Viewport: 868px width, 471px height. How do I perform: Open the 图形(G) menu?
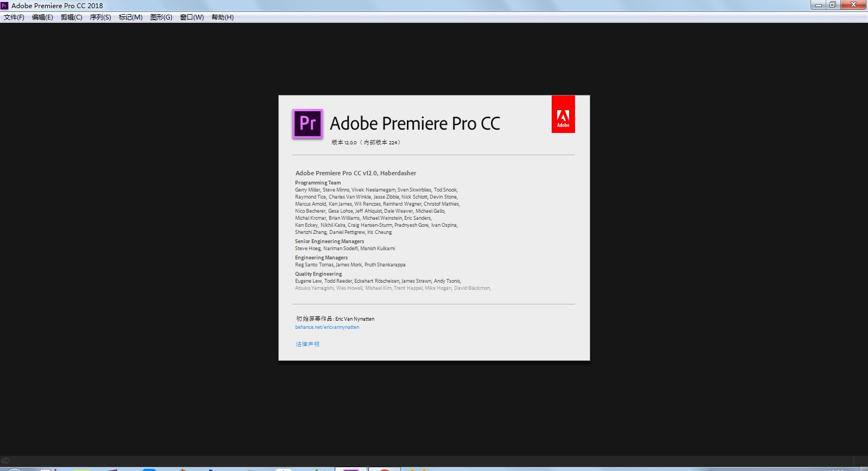tap(161, 17)
